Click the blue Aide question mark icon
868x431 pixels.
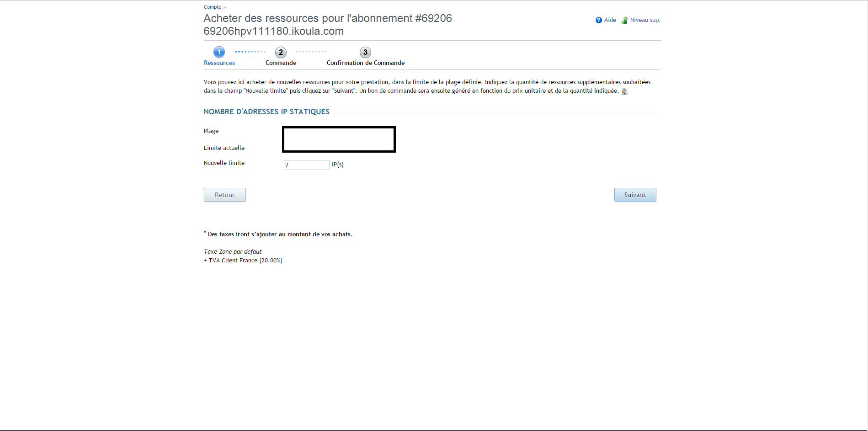pos(598,20)
